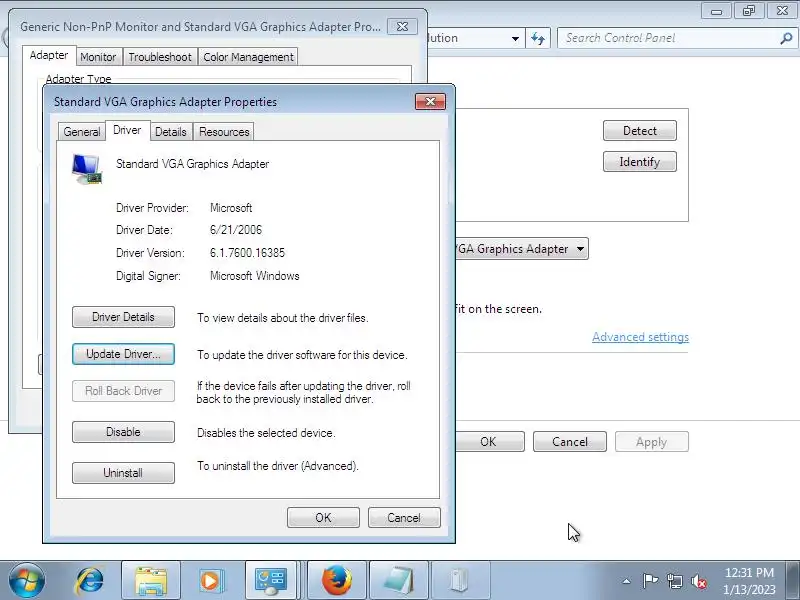Click Identify in Screen Resolution window
Viewport: 800px width, 600px height.
point(640,162)
